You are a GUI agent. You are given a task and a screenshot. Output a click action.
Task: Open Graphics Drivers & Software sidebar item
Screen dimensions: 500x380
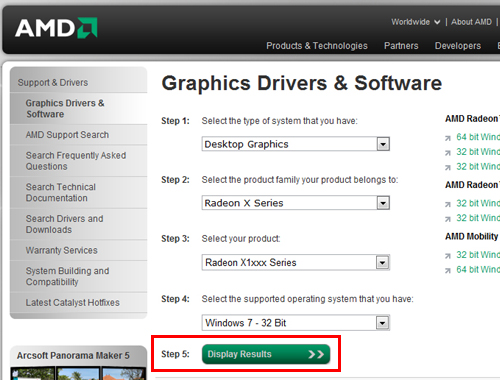coord(79,109)
